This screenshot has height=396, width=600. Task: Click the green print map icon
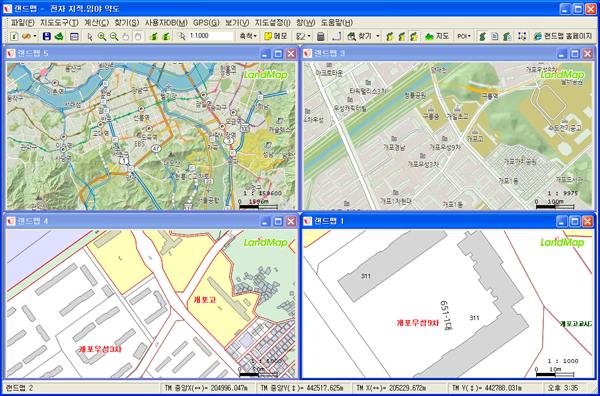[59, 36]
